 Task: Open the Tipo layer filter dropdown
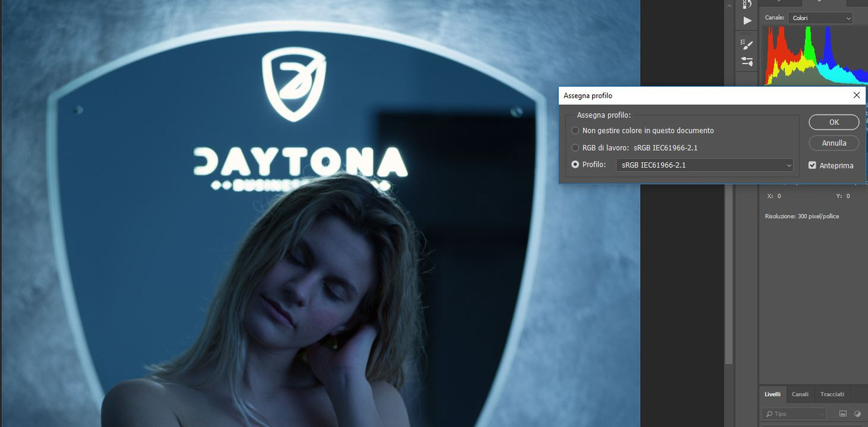(x=795, y=413)
